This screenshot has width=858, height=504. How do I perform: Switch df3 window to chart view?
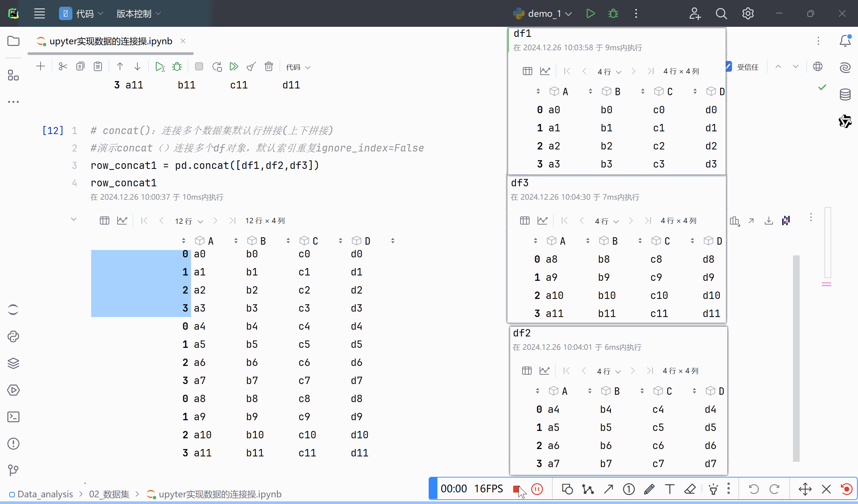pos(542,221)
